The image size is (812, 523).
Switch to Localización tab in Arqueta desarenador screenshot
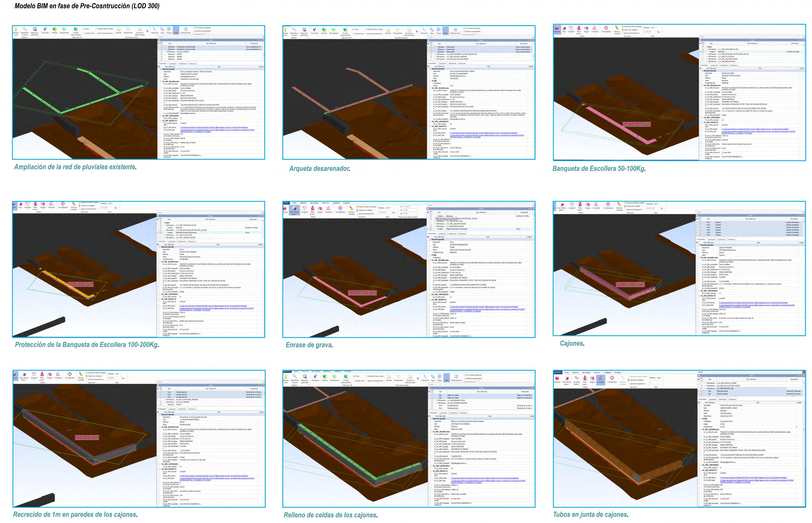(442, 63)
